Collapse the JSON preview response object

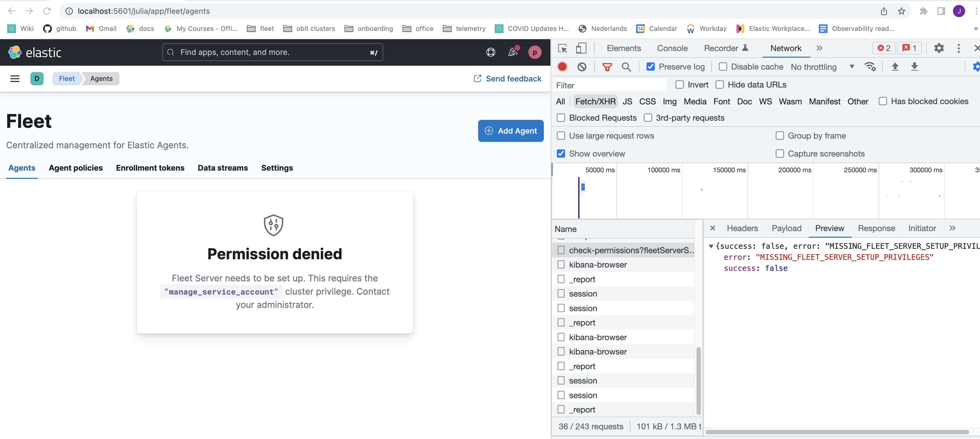(711, 246)
